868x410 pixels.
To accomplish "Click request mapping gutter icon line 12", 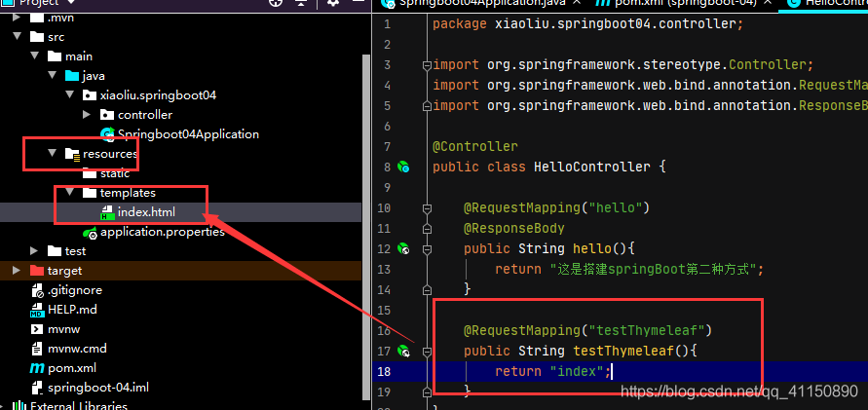I will [x=403, y=248].
